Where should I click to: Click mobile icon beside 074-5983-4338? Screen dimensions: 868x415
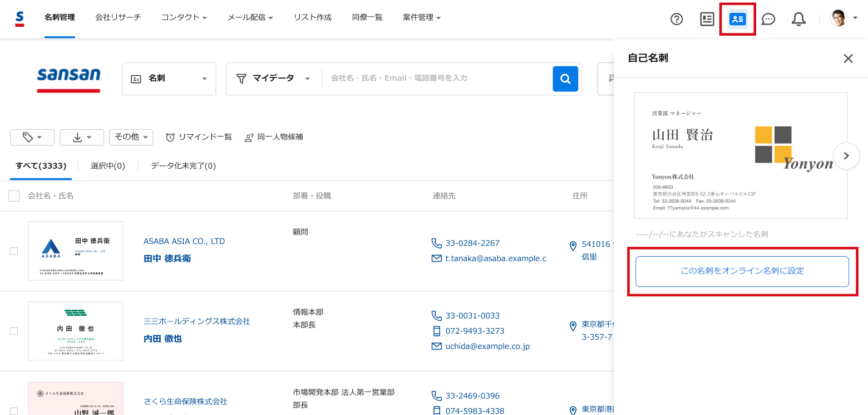[x=437, y=411]
